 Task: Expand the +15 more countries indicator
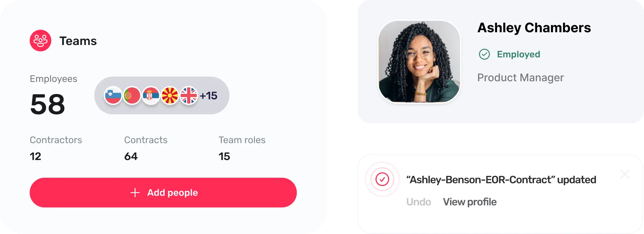click(x=209, y=95)
